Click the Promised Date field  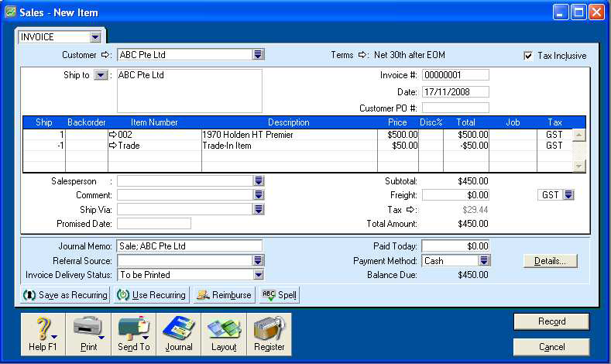pyautogui.click(x=154, y=224)
